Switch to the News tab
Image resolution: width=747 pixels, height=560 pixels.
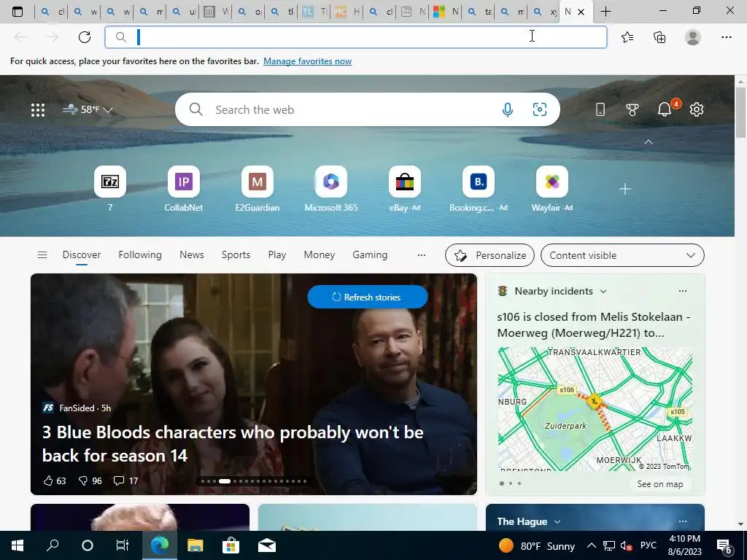192,254
